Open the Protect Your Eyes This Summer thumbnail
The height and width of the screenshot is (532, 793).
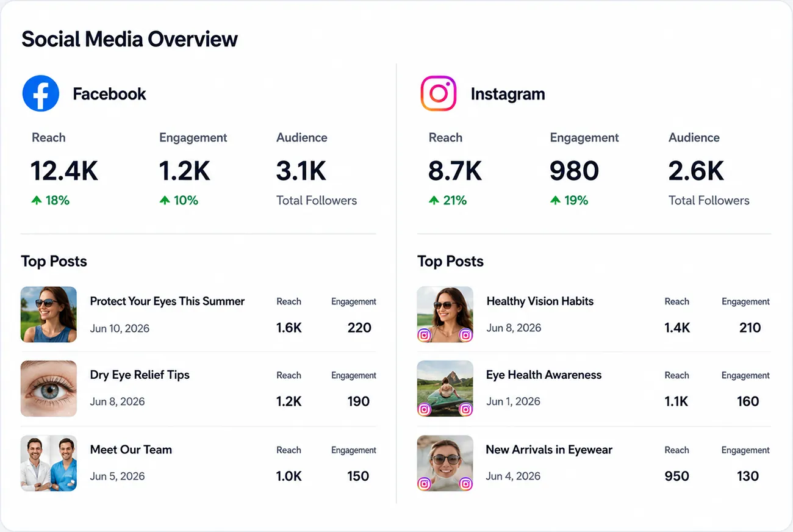coord(49,314)
